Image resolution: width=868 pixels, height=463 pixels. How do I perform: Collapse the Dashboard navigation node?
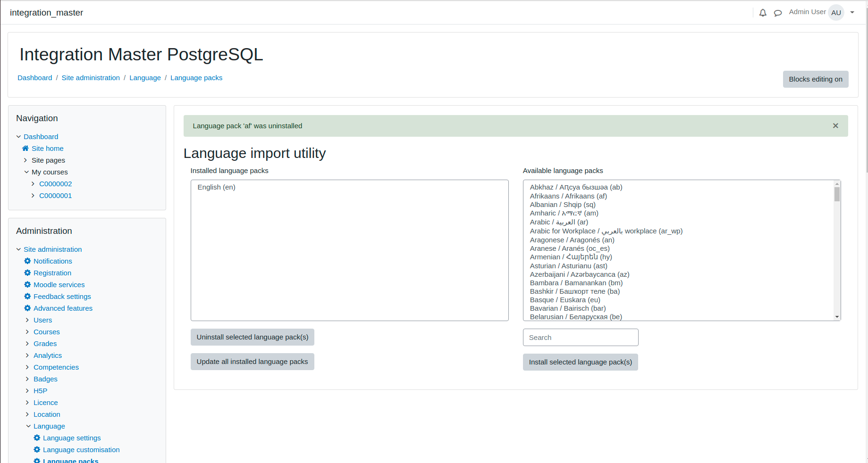click(19, 137)
